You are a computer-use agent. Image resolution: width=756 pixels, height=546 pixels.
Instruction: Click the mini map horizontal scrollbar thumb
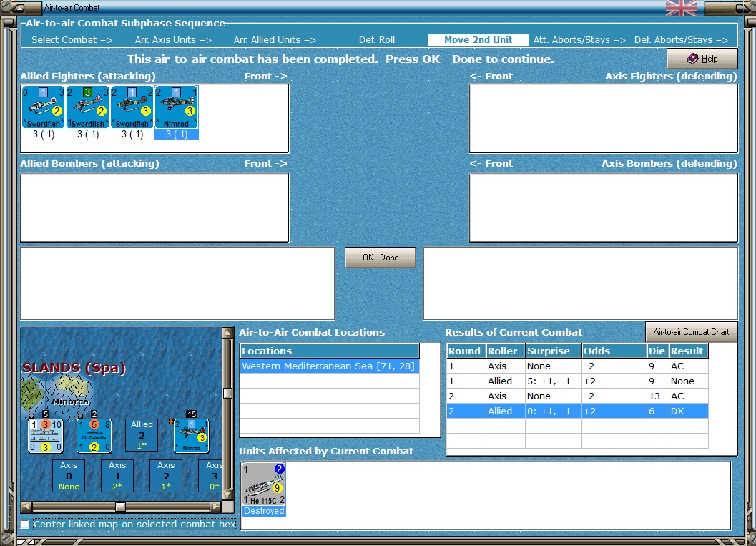pos(121,507)
